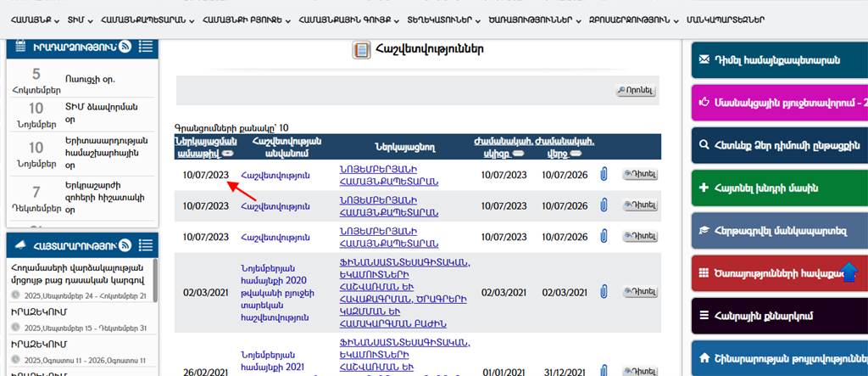Viewport: 868px width, 376px height.
Task: Click Դիտել button in the first row
Action: point(640,175)
